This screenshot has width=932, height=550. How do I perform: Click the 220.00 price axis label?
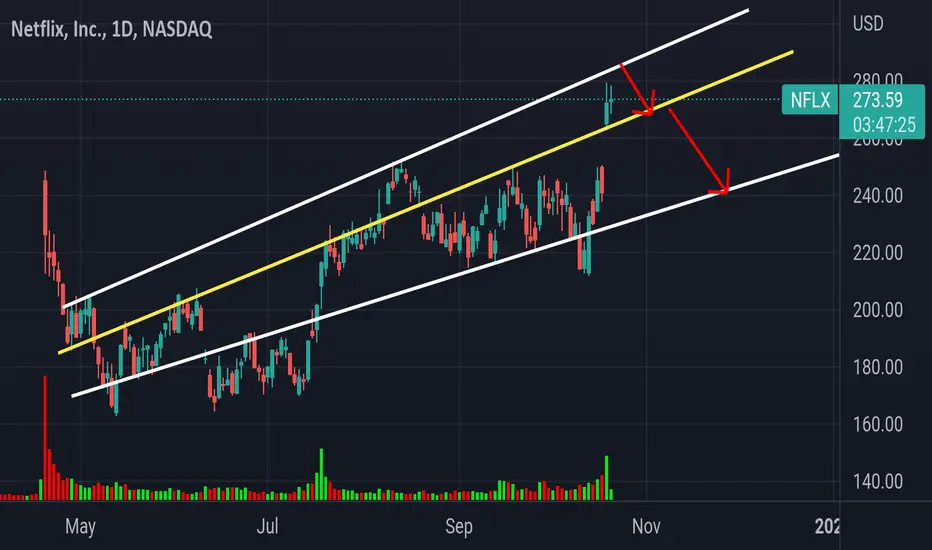(x=878, y=253)
